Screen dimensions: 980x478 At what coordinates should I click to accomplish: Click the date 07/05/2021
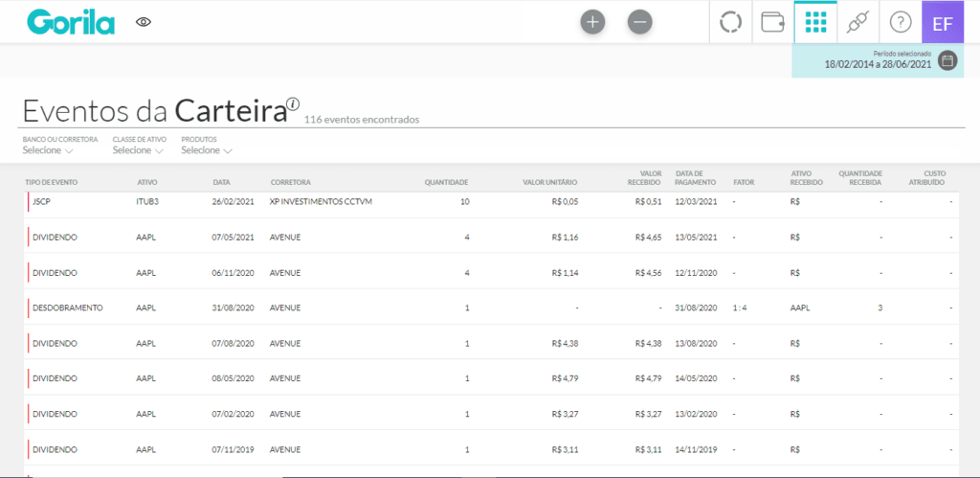tap(234, 238)
